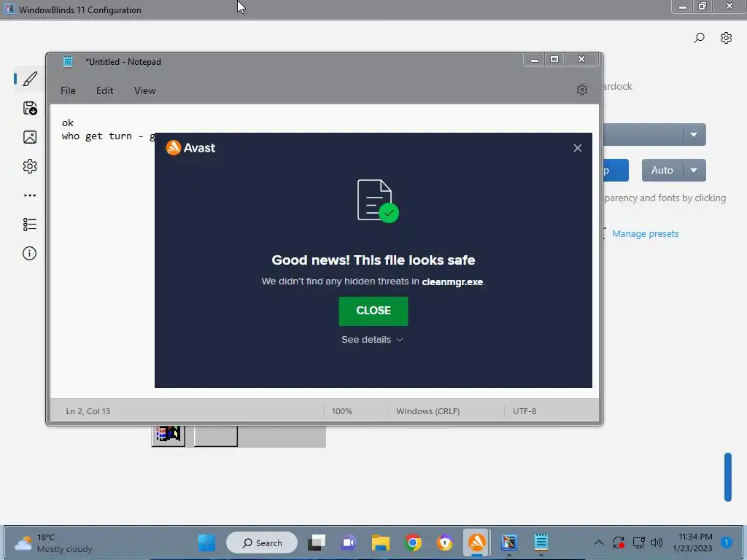
Task: Minimize the Notepad window
Action: tap(535, 60)
